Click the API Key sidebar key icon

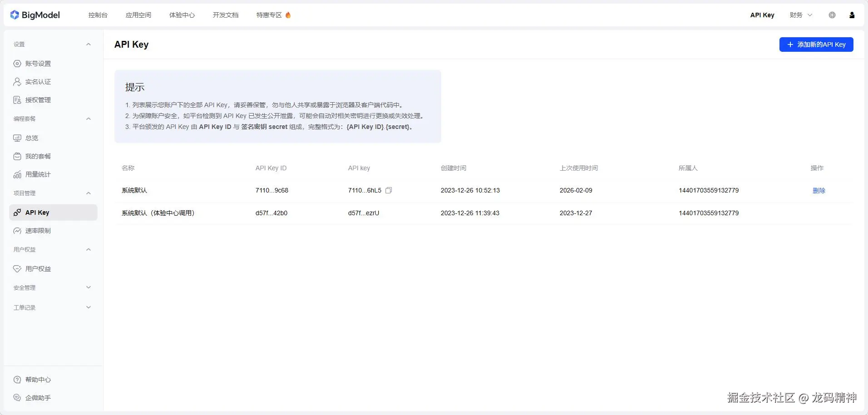click(17, 212)
